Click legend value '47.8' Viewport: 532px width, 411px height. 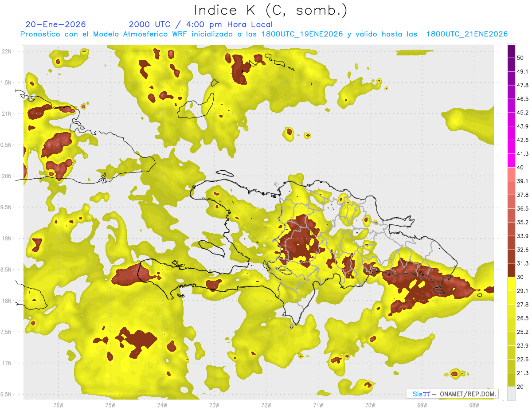click(x=523, y=85)
